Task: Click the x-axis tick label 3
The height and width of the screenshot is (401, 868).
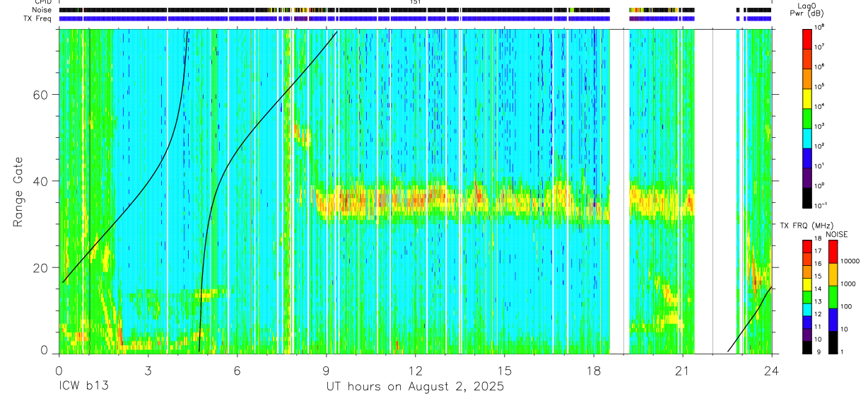Action: point(148,371)
